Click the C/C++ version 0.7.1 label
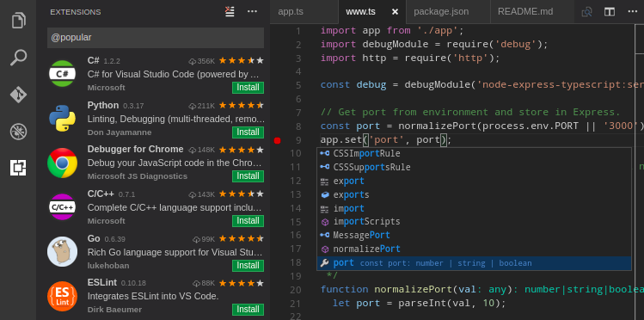This screenshot has width=644, height=320. [x=127, y=194]
